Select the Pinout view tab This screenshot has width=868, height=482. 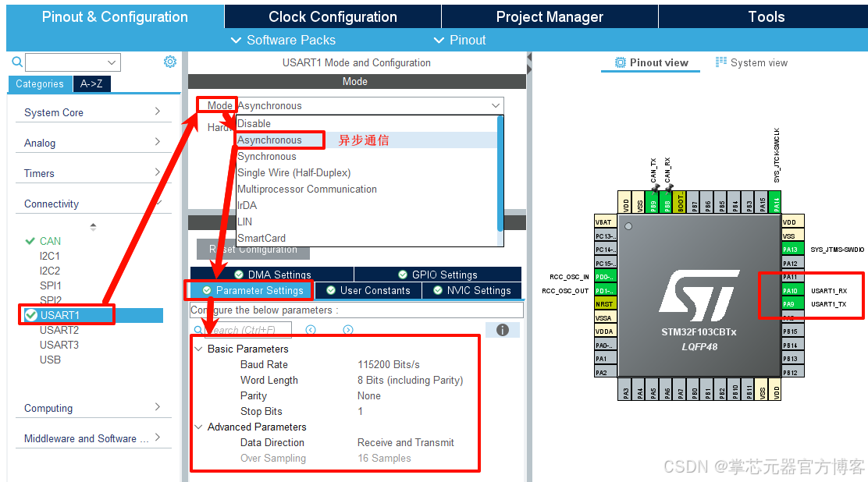(652, 62)
